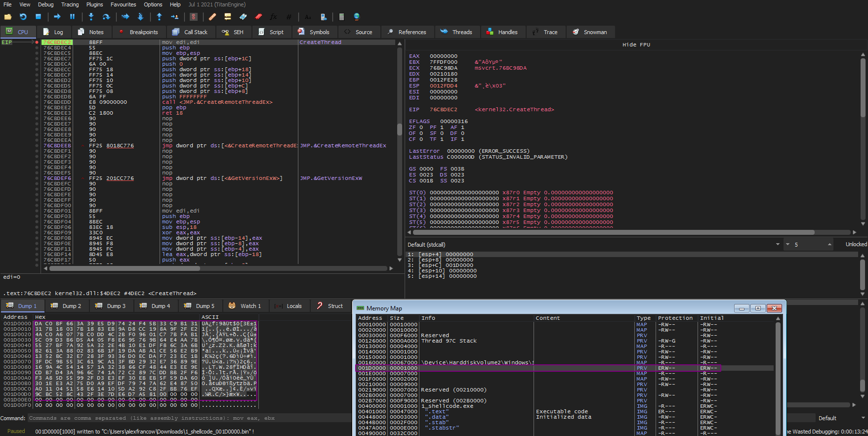
Task: Toggle the Unlocked arguments lock
Action: click(x=856, y=244)
